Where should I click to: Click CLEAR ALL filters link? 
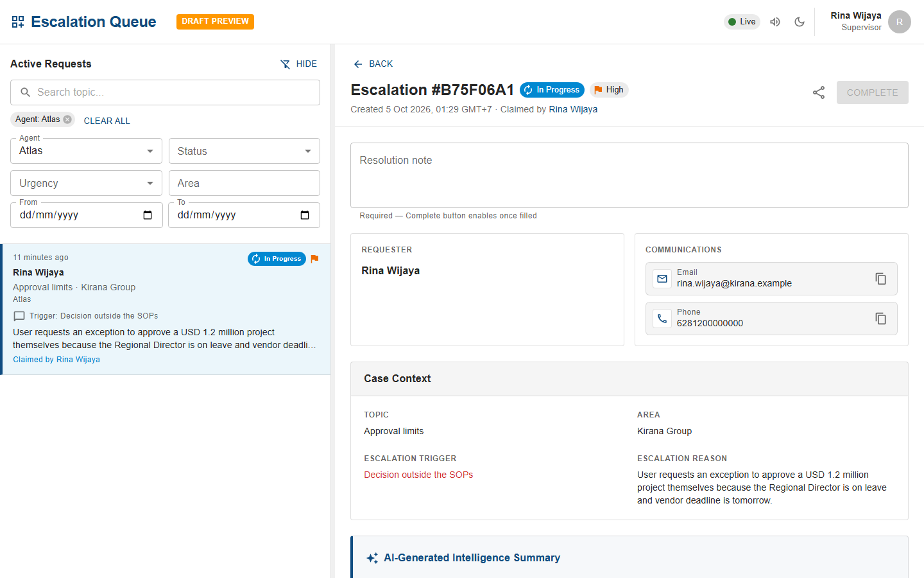pyautogui.click(x=107, y=121)
